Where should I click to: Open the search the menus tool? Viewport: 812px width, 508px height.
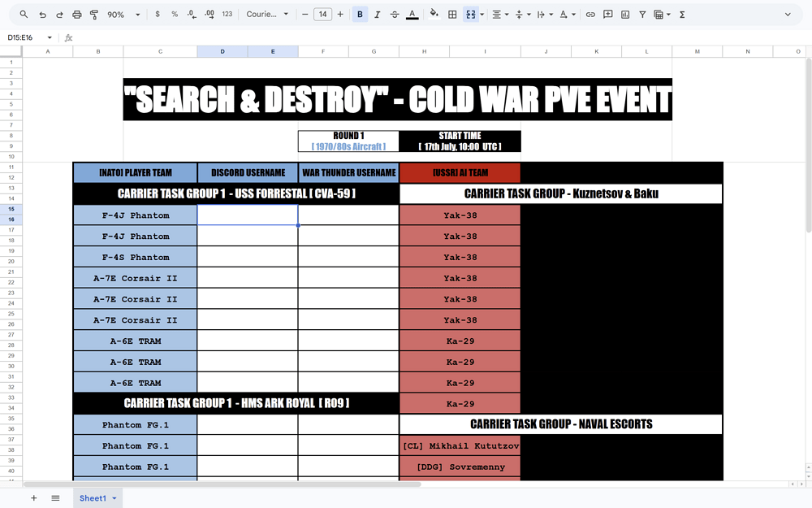tap(24, 15)
